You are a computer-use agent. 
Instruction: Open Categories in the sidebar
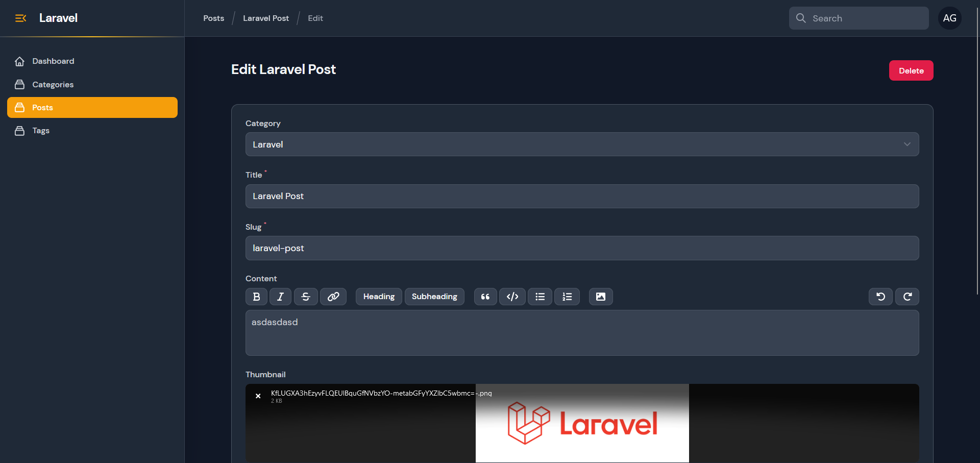pos(92,84)
